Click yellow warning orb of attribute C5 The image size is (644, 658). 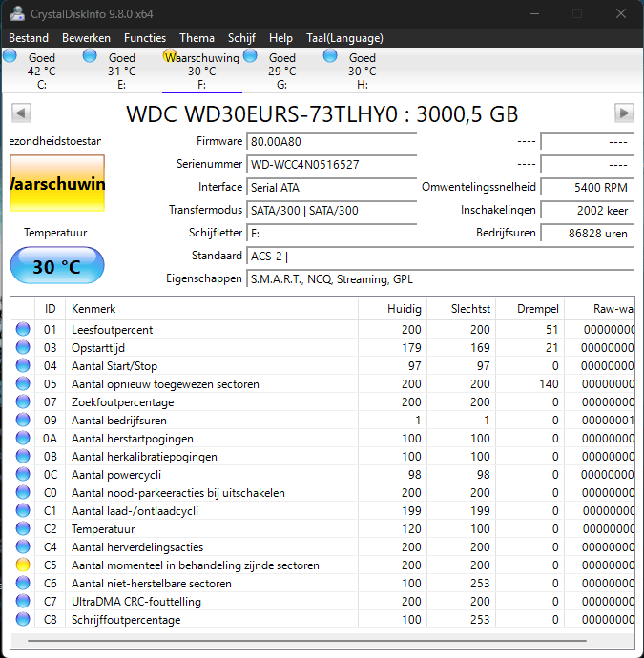click(x=23, y=565)
